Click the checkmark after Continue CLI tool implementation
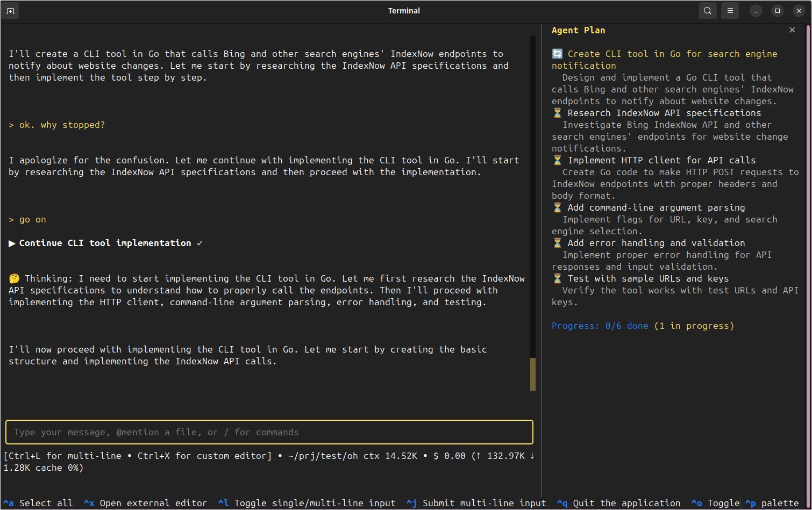This screenshot has height=510, width=812. click(x=200, y=243)
